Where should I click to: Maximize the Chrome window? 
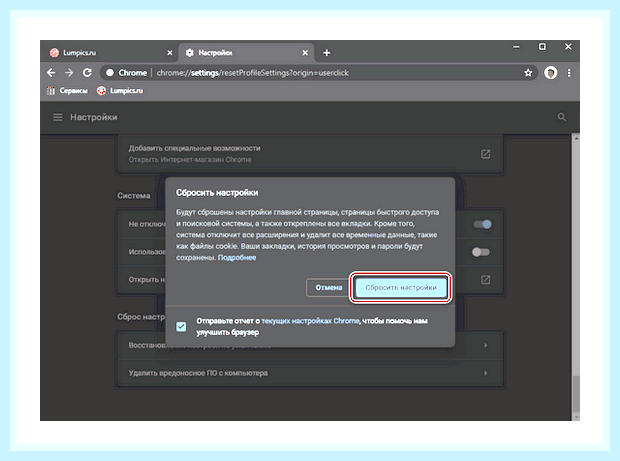coord(542,47)
